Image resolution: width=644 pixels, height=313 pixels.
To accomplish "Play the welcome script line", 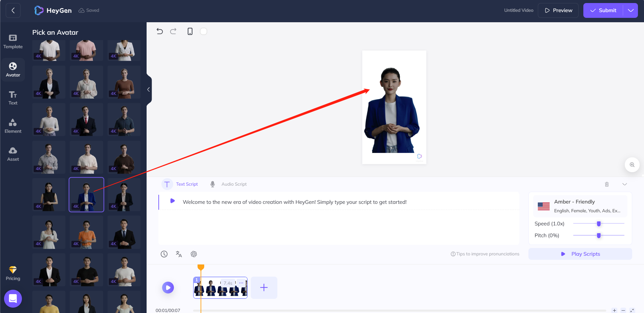I will click(x=173, y=201).
